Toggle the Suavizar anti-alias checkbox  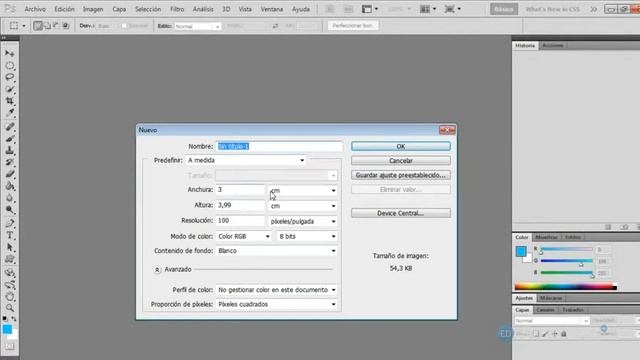tap(124, 26)
